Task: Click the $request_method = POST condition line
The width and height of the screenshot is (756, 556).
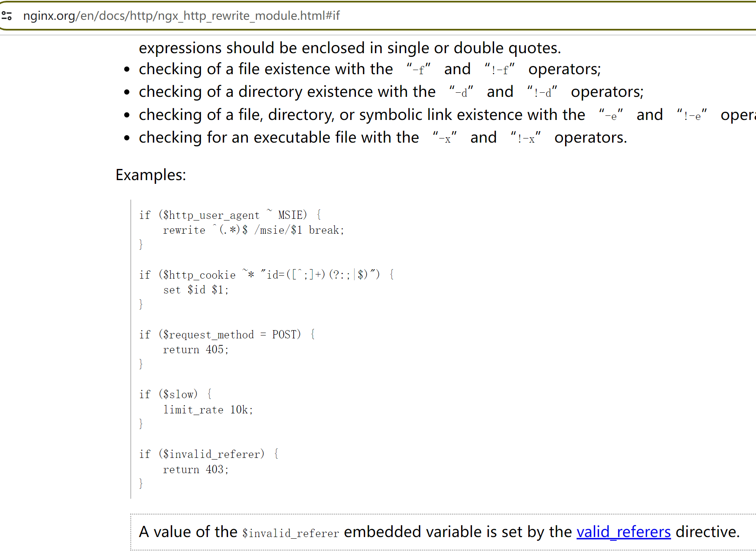Action: point(227,334)
